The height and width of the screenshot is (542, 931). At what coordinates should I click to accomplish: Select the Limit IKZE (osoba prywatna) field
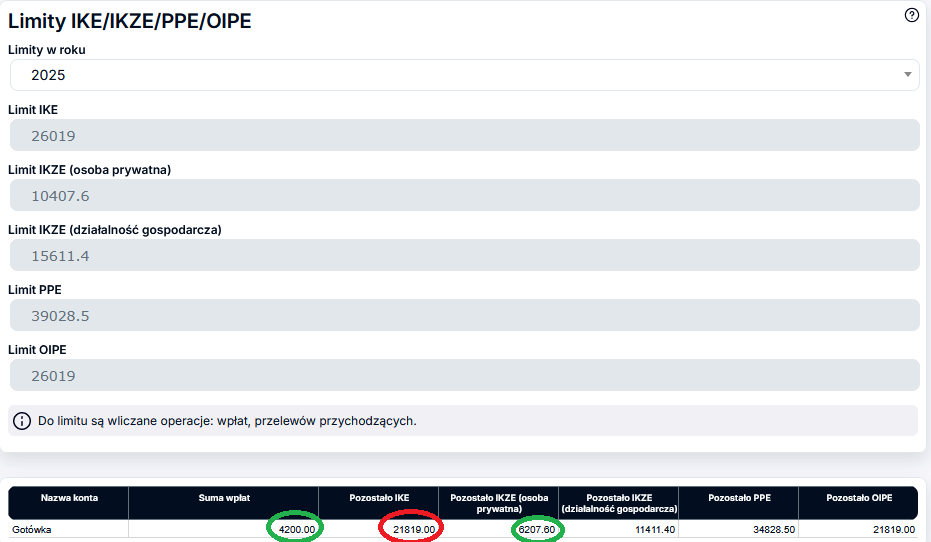pos(464,196)
